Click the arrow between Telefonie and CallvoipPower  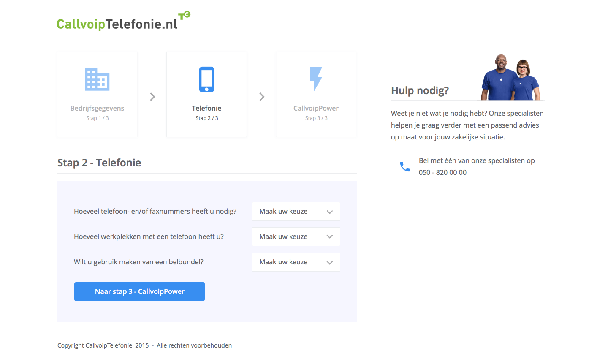(262, 96)
